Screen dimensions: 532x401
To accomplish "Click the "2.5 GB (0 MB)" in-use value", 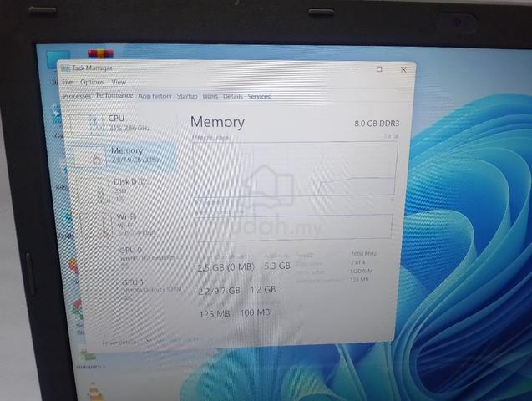I will tap(225, 267).
